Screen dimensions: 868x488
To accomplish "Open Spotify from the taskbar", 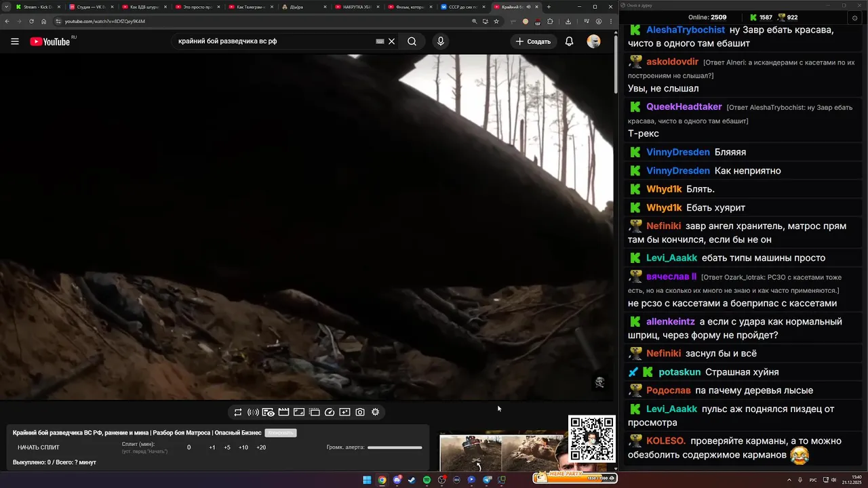I will [427, 480].
